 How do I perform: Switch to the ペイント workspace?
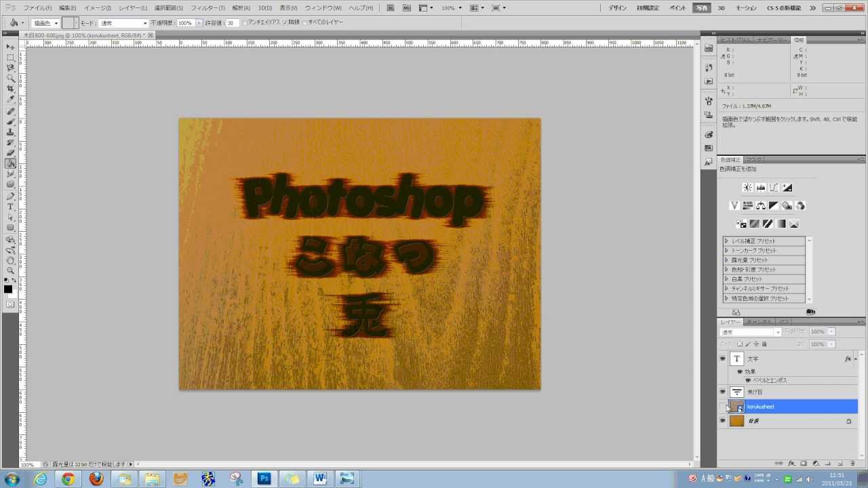[x=677, y=8]
